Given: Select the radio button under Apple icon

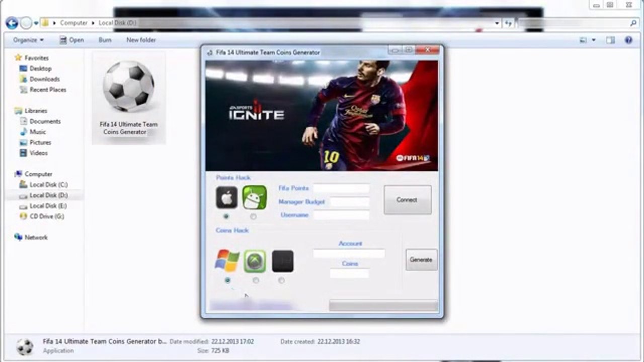Looking at the screenshot, I should 226,216.
